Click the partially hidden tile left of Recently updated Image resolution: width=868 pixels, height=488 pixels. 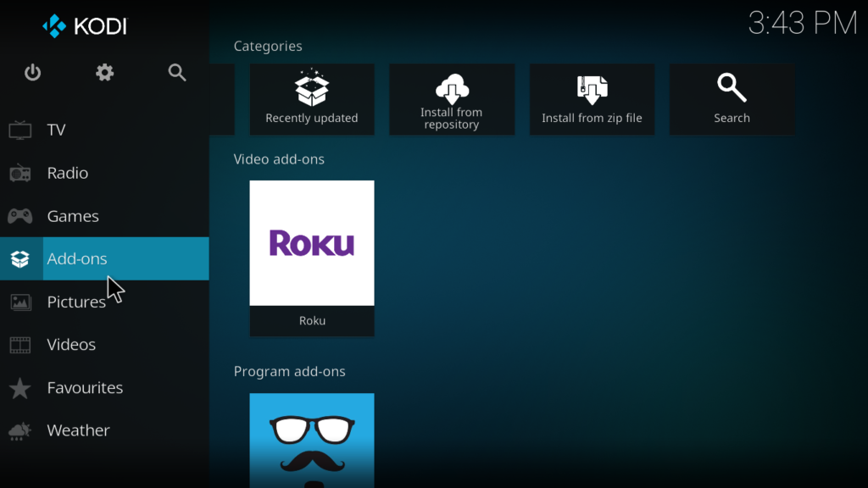pos(223,99)
